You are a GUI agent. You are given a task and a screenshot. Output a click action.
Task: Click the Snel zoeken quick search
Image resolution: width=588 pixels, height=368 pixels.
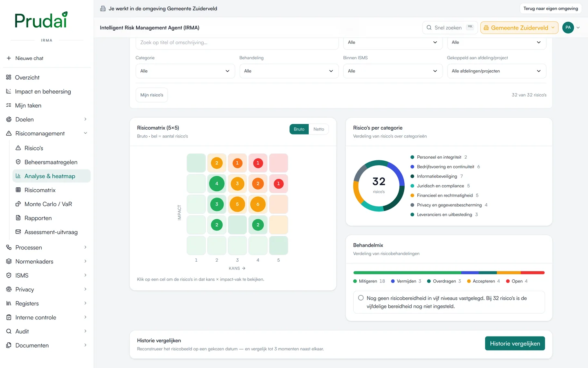point(450,28)
